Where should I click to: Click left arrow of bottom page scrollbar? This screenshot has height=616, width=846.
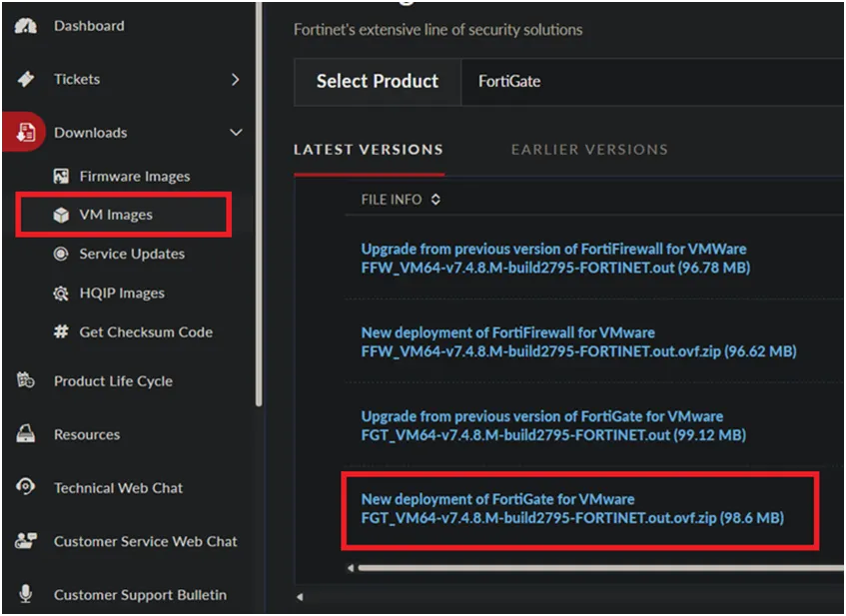pos(300,597)
